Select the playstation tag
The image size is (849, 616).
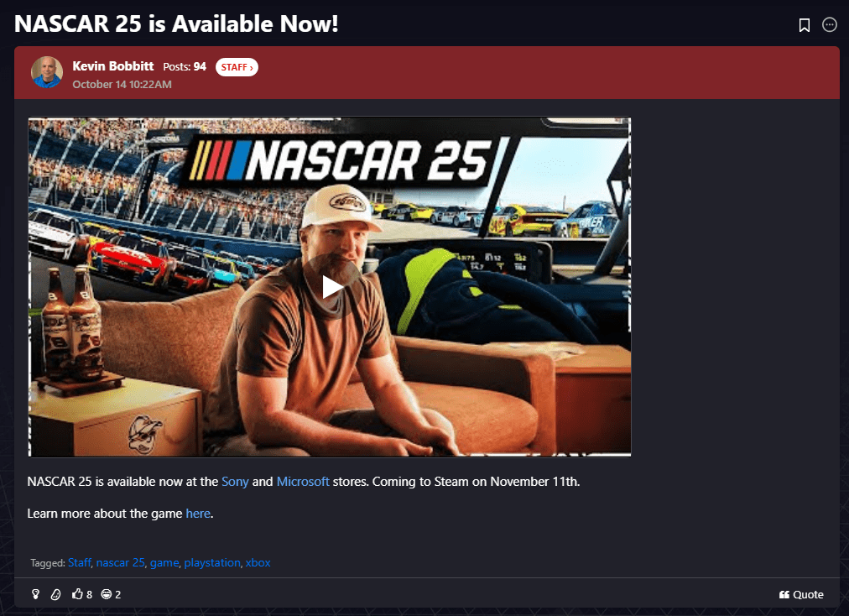[x=212, y=562]
